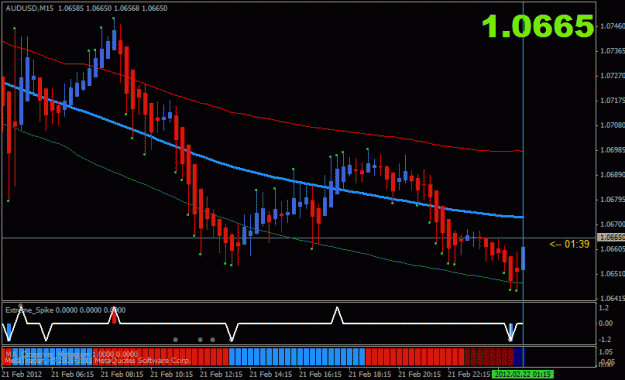Click the large green 1.0665 price display
Viewport: 625px width, 380px height.
(x=538, y=26)
